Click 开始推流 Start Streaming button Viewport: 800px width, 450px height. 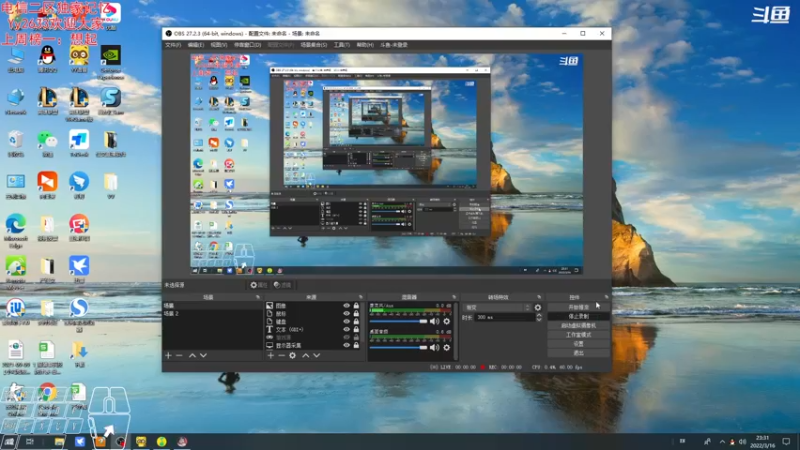tap(579, 307)
